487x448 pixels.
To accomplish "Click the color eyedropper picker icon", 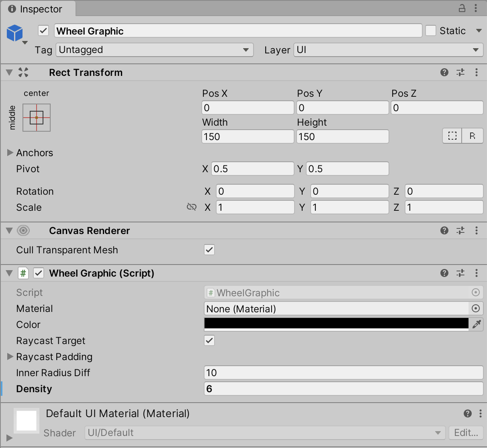I will (x=477, y=324).
